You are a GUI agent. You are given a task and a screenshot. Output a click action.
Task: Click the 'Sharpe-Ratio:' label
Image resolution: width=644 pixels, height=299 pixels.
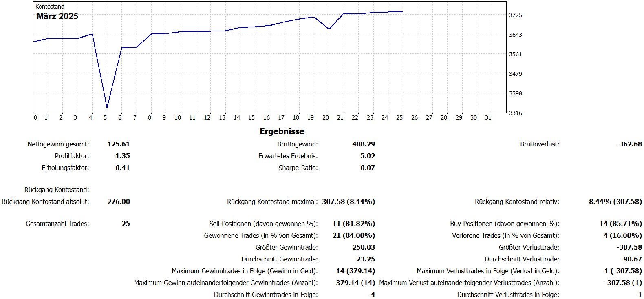[x=298, y=168]
